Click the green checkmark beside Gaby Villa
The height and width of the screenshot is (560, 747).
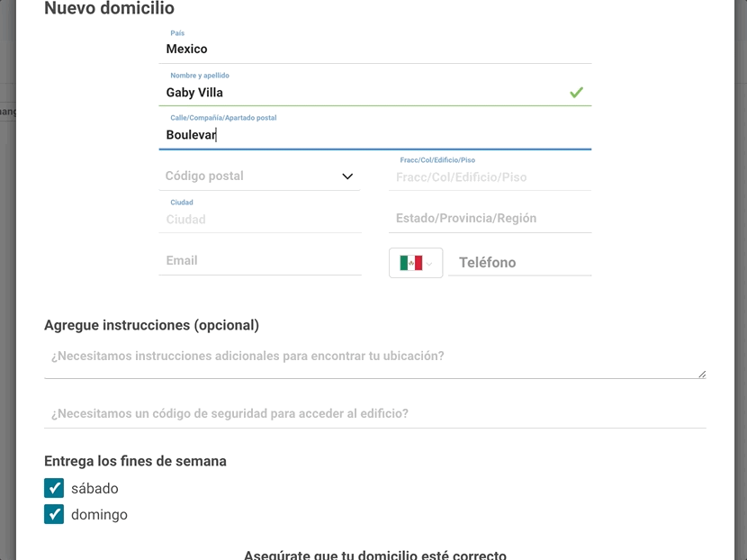pos(576,92)
